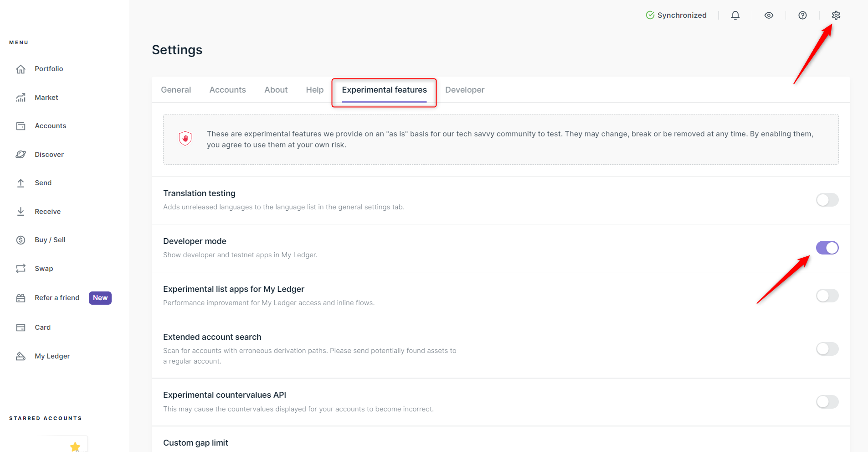
Task: Enable Experimental countervalues API toggle
Action: (x=827, y=402)
